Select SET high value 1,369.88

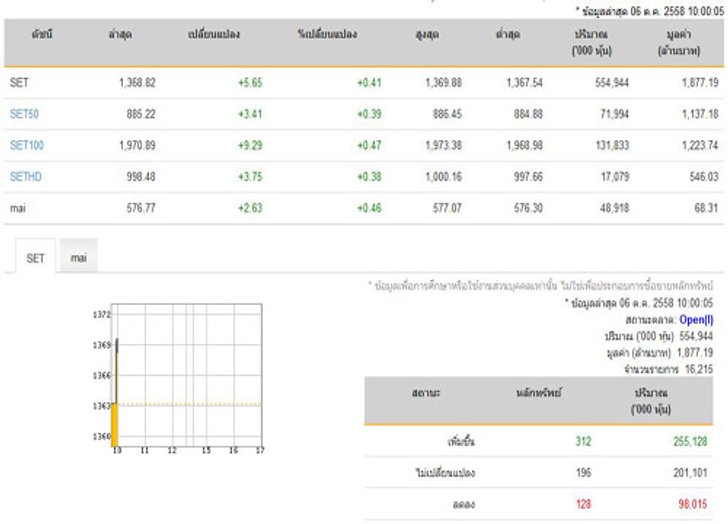tap(443, 83)
